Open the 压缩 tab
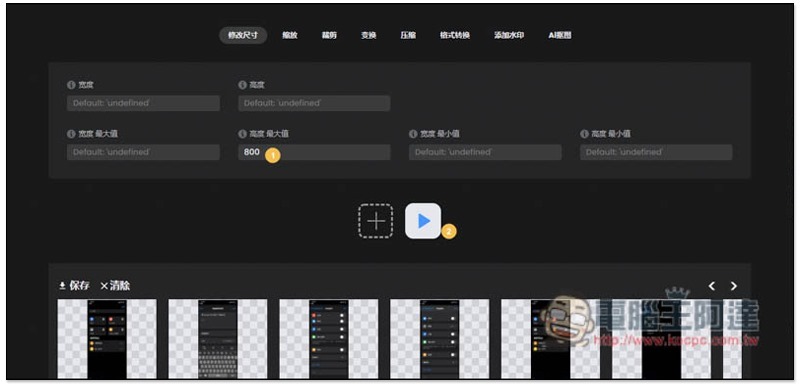 point(408,36)
